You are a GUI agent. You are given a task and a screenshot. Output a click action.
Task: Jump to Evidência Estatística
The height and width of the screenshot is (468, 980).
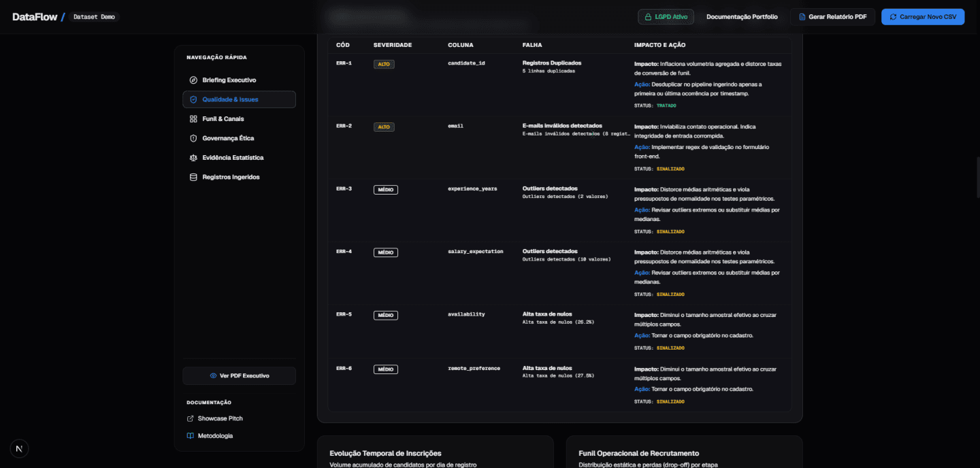239,158
